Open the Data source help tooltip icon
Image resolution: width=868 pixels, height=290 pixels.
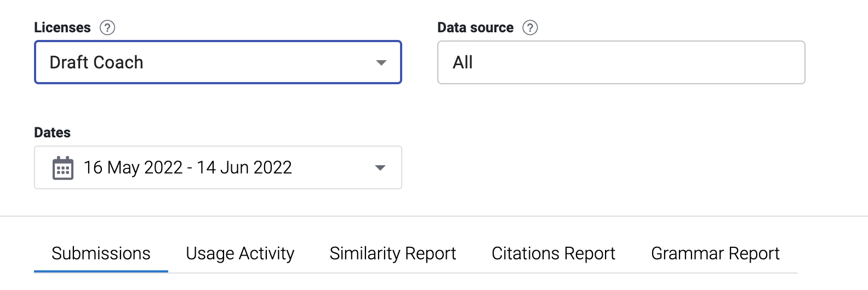530,27
